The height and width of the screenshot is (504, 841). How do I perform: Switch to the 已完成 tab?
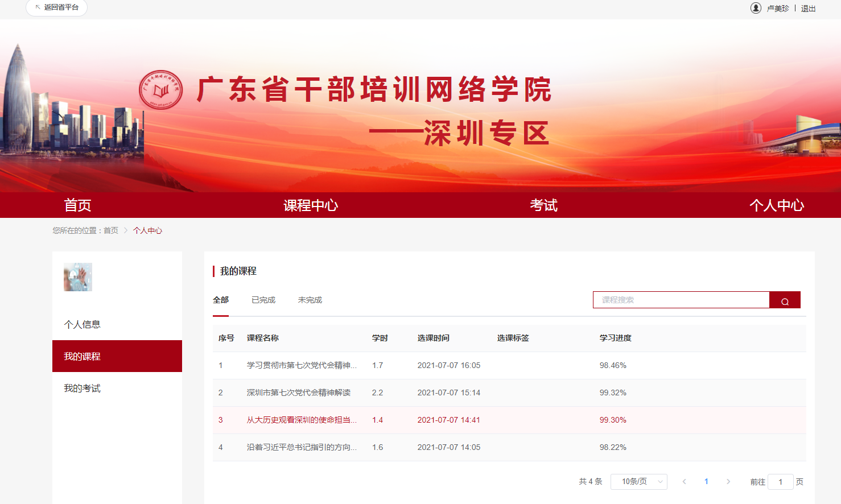(x=263, y=300)
